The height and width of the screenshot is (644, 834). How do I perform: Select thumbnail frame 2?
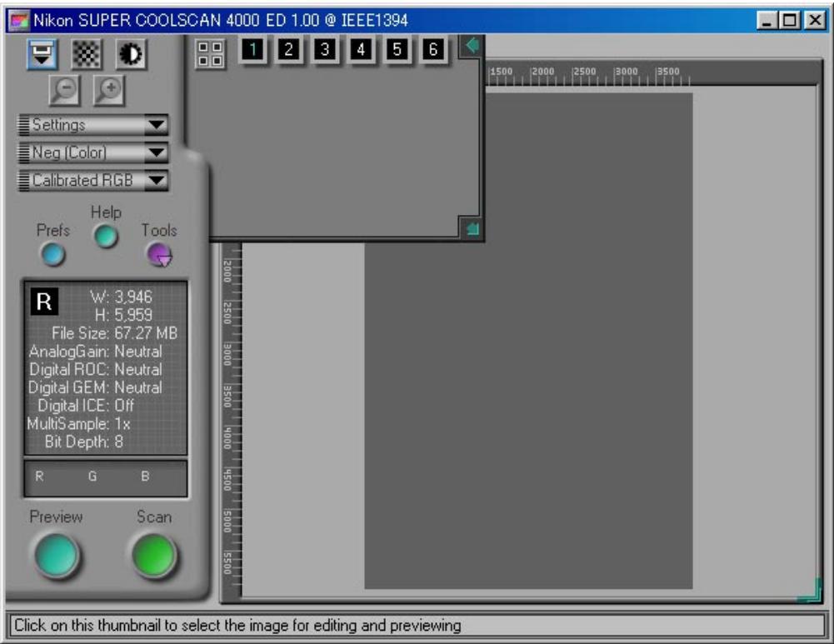point(289,49)
